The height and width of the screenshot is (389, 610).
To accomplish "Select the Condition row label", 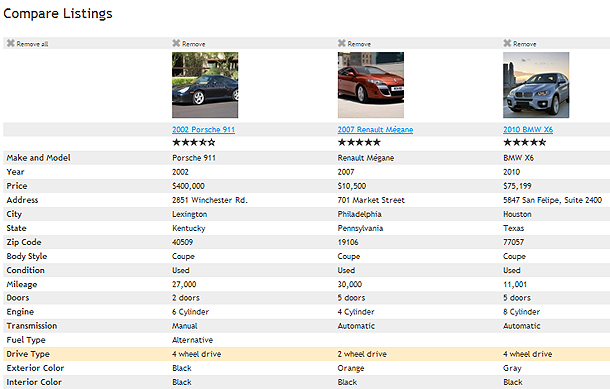I will [25, 270].
